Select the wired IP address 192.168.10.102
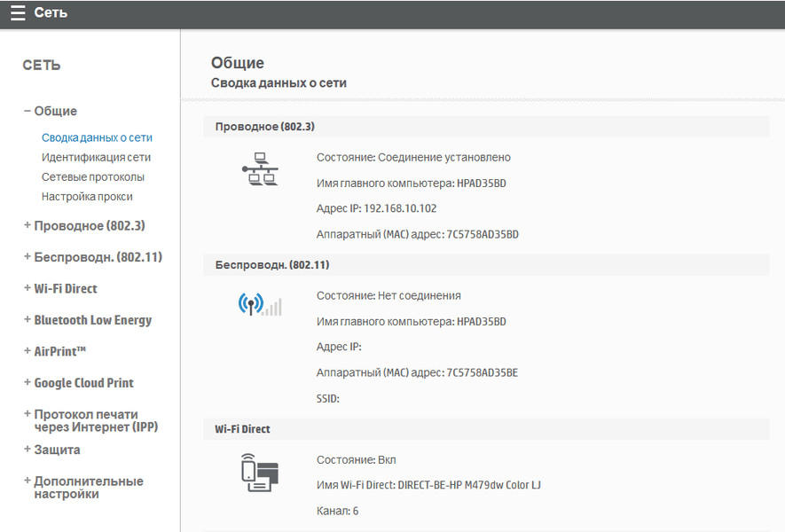This screenshot has width=785, height=532. tap(400, 208)
